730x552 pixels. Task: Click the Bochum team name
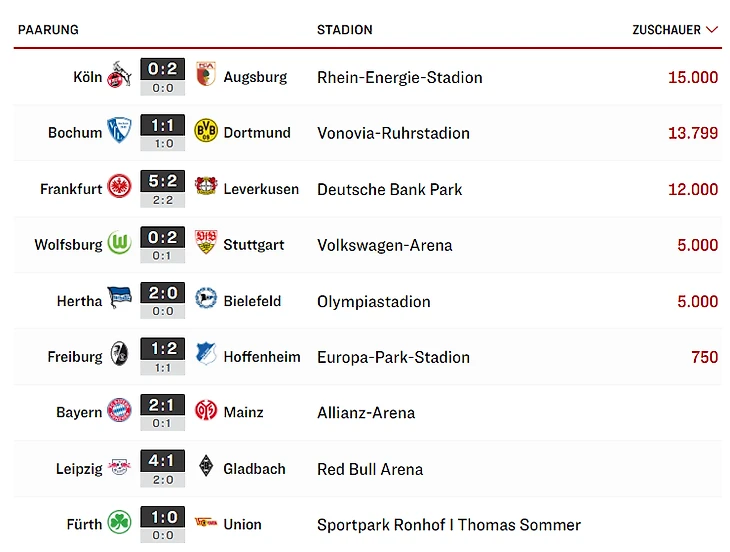(75, 132)
